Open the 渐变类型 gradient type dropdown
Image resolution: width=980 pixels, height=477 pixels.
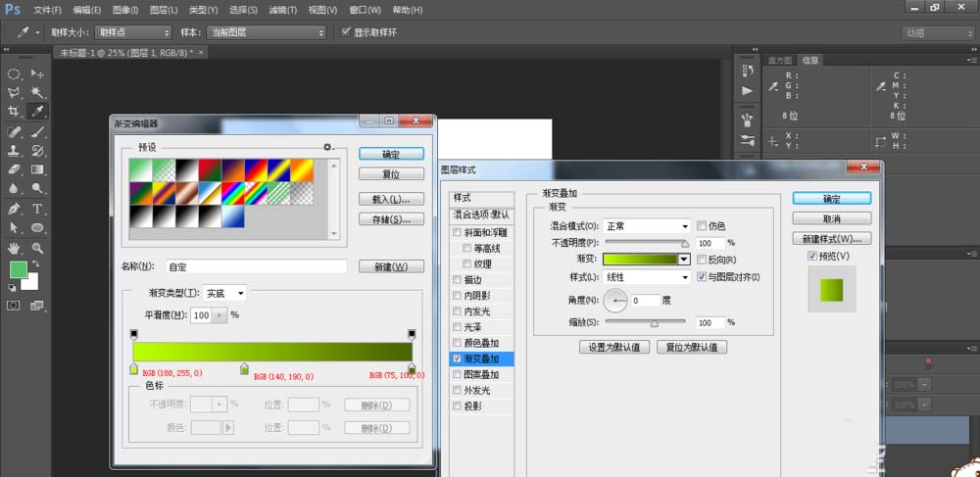[x=225, y=293]
